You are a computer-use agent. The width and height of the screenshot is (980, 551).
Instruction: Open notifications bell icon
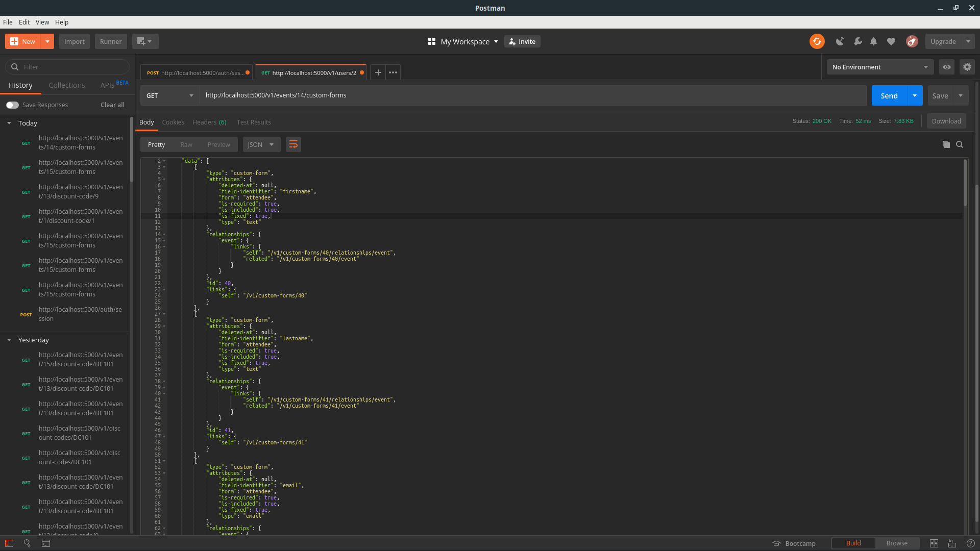coord(874,41)
